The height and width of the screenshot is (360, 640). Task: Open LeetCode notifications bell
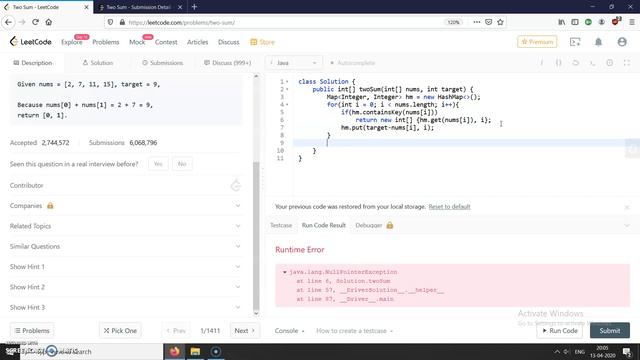598,42
